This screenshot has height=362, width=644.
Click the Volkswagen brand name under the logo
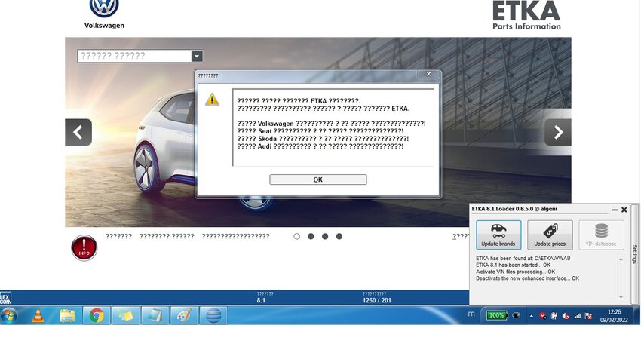(x=104, y=26)
